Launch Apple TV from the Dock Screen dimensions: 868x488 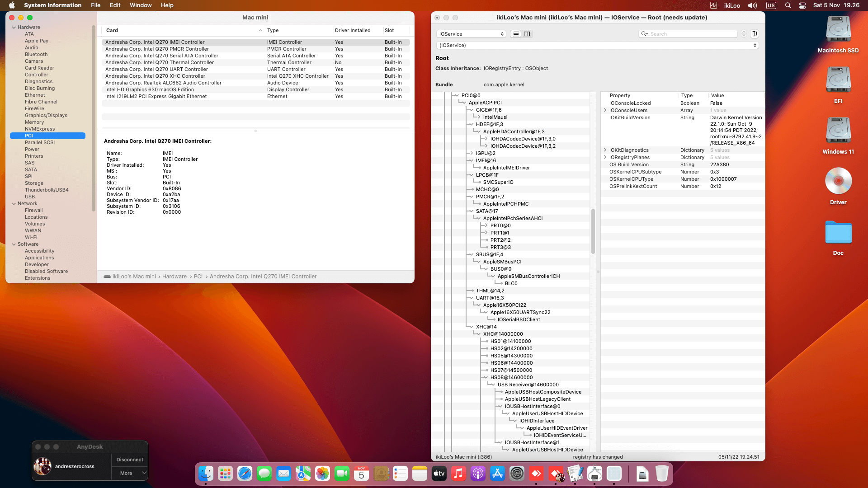click(439, 473)
